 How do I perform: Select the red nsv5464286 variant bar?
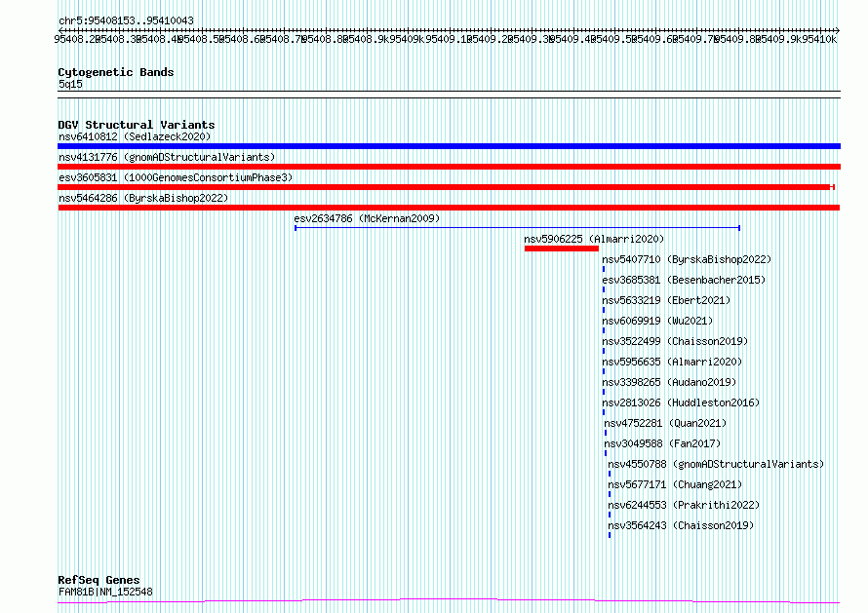pos(449,208)
